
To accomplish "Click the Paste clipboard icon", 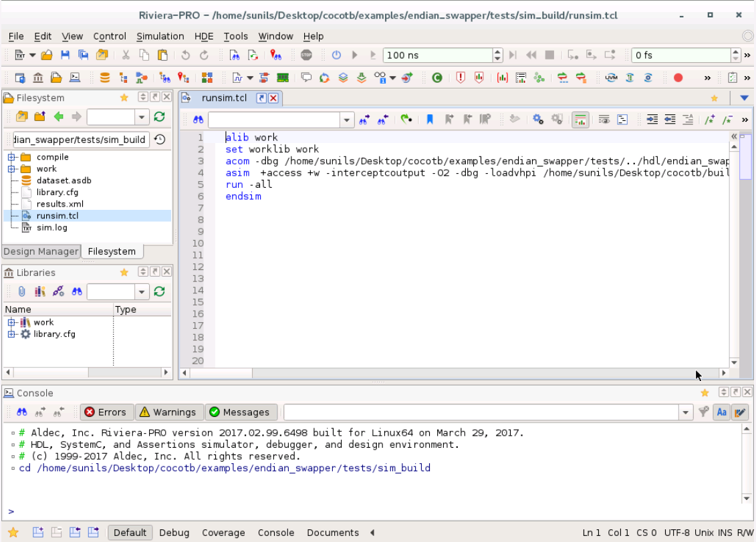I will (x=162, y=55).
